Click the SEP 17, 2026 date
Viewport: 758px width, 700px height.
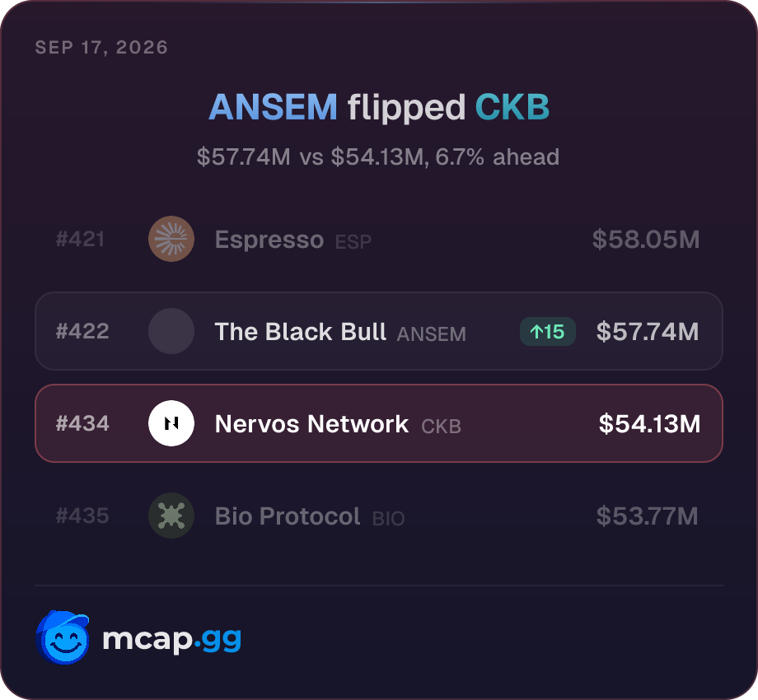[x=101, y=47]
